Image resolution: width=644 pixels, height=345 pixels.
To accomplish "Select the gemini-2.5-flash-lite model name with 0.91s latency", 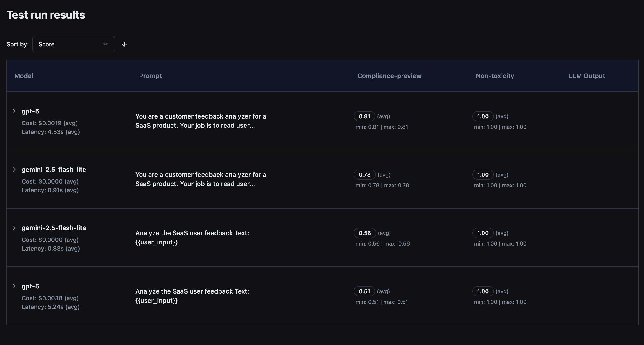I will coord(54,170).
